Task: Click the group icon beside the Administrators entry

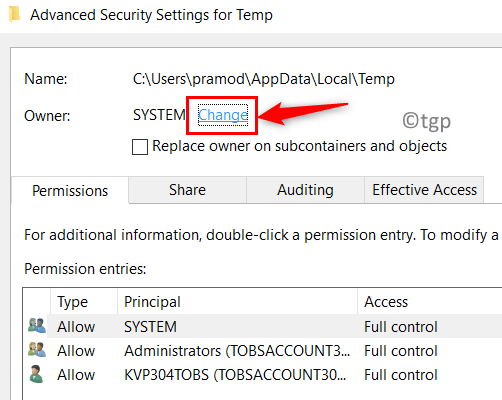Action: (37, 350)
